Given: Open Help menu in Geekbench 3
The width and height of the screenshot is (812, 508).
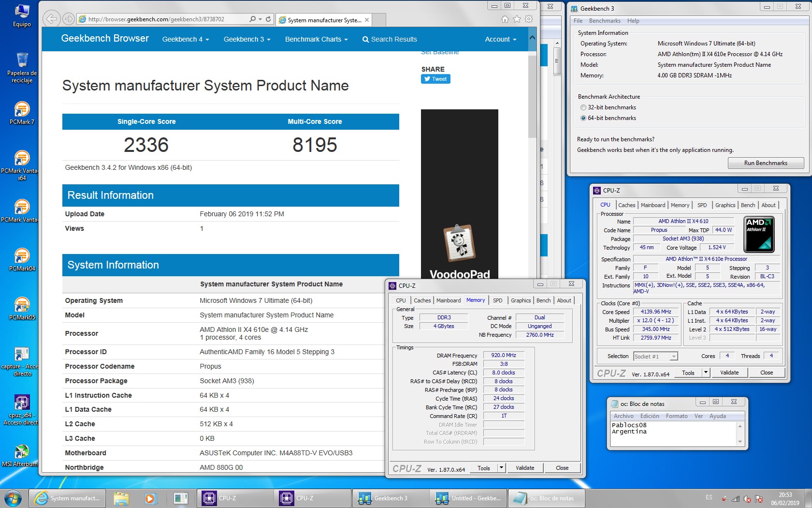Looking at the screenshot, I should click(633, 21).
